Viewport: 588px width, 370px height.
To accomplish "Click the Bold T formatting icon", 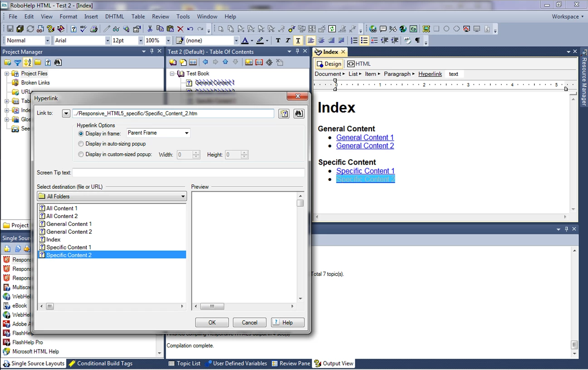I will tap(278, 40).
